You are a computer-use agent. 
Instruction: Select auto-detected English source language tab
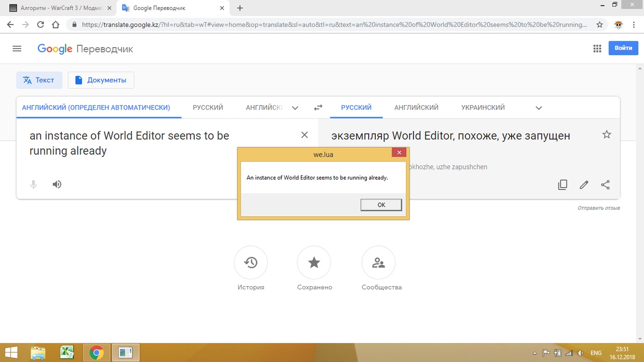click(x=96, y=108)
